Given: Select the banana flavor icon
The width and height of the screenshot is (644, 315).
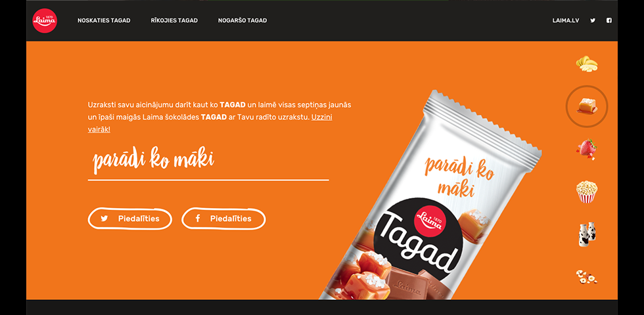Looking at the screenshot, I should coord(586,64).
